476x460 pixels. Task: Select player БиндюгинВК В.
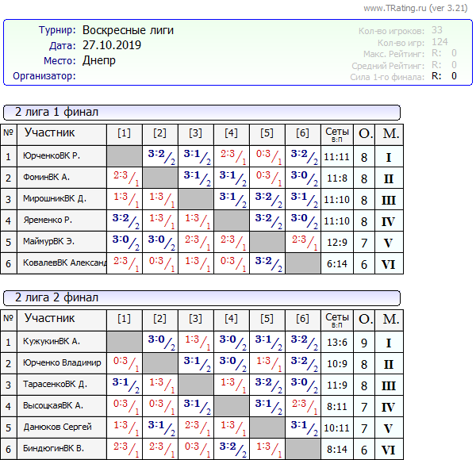(x=53, y=449)
